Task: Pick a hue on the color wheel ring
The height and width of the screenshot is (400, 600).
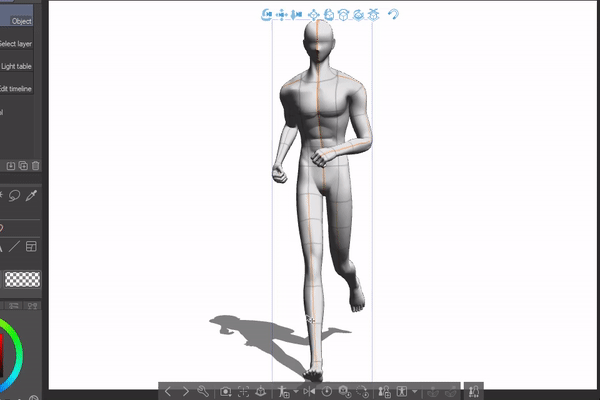Action: pos(18,354)
